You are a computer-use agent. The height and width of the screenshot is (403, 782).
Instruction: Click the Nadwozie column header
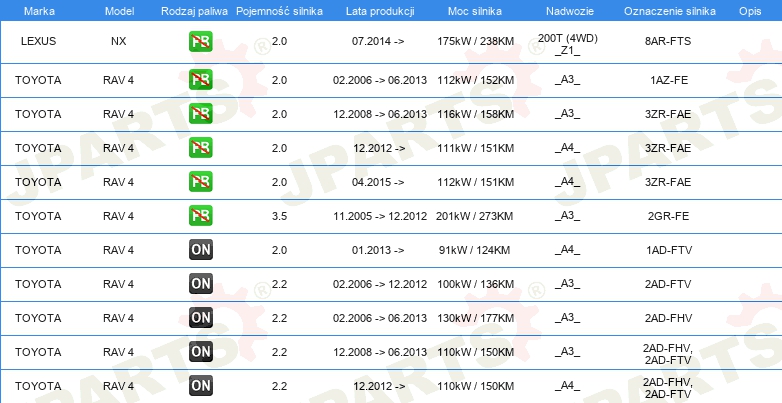[570, 11]
